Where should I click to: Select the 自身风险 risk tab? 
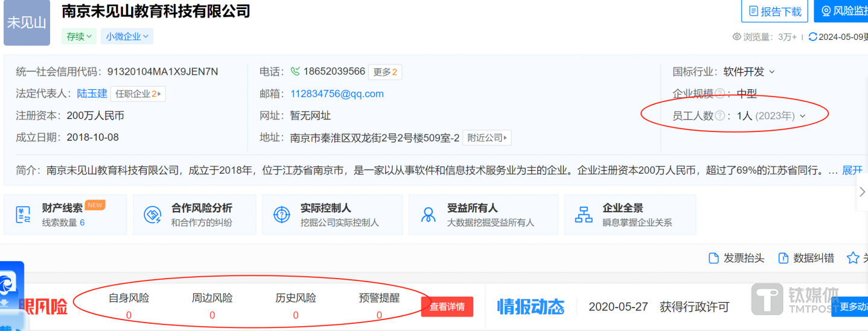click(x=129, y=298)
